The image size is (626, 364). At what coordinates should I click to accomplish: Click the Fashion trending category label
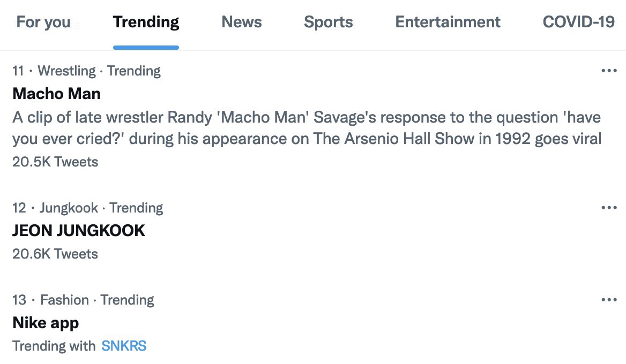tap(64, 300)
